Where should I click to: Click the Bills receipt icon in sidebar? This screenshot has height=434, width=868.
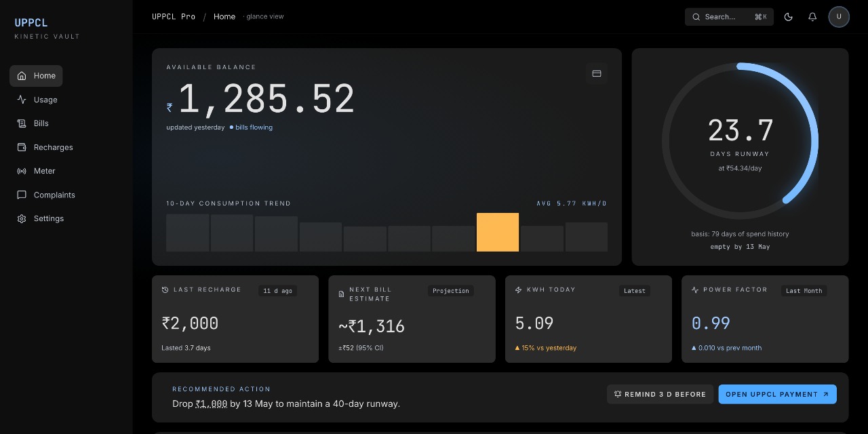(22, 123)
